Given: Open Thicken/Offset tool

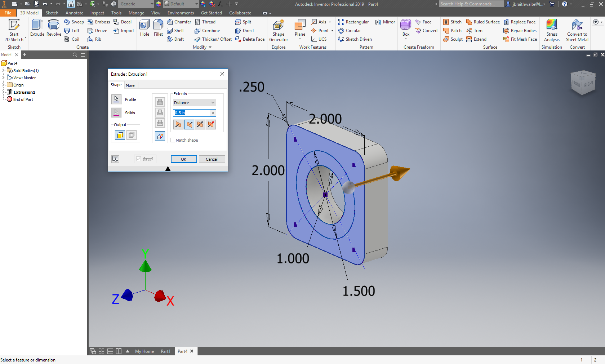Looking at the screenshot, I should click(x=213, y=39).
